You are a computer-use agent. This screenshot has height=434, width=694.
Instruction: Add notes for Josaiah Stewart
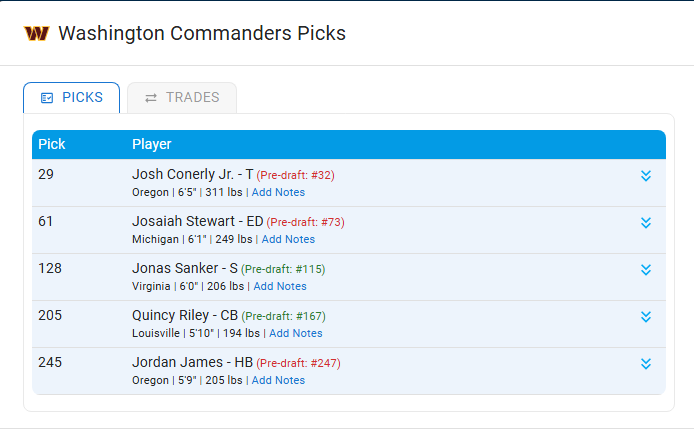point(288,239)
